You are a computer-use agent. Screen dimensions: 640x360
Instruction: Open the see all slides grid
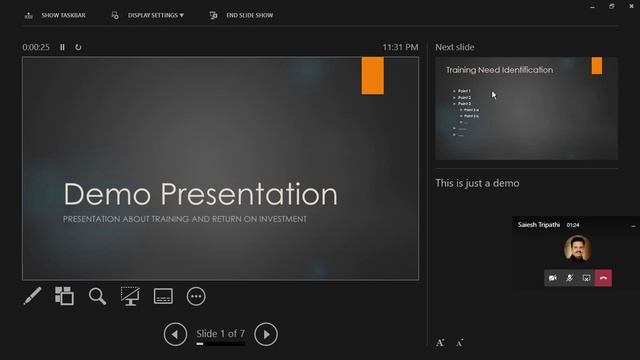click(x=64, y=296)
